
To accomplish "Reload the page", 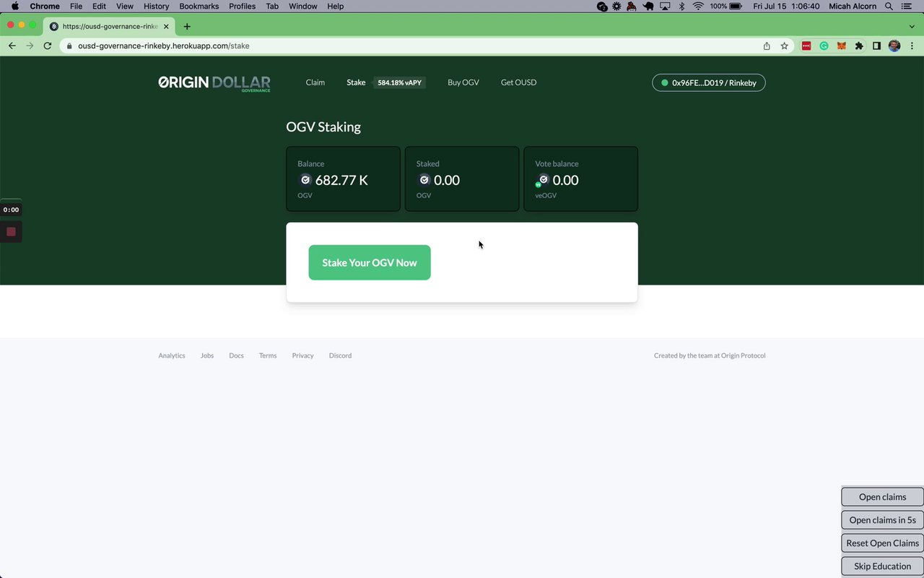I will pos(48,46).
